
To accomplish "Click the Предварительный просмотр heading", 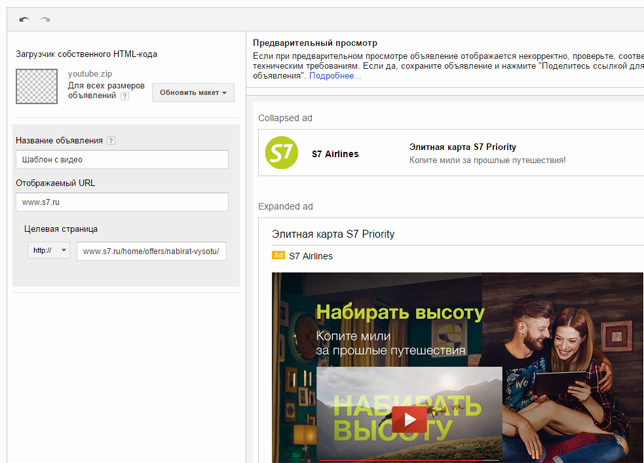I will click(x=315, y=43).
